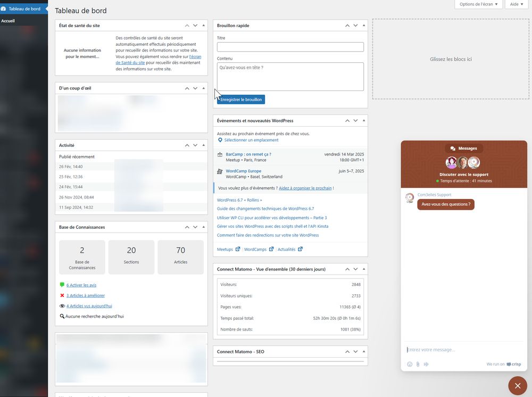Click Sélectionner un emplacement link
This screenshot has width=532, height=397.
tap(251, 140)
